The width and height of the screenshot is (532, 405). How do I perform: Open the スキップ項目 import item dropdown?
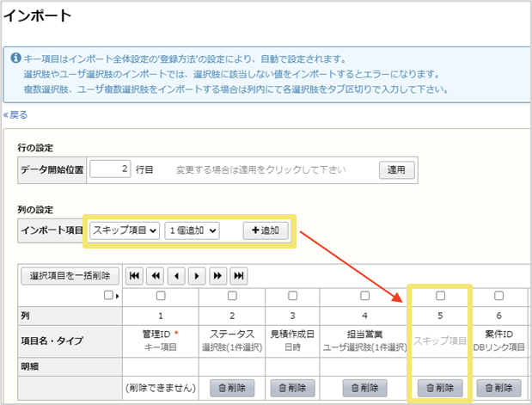[x=125, y=230]
